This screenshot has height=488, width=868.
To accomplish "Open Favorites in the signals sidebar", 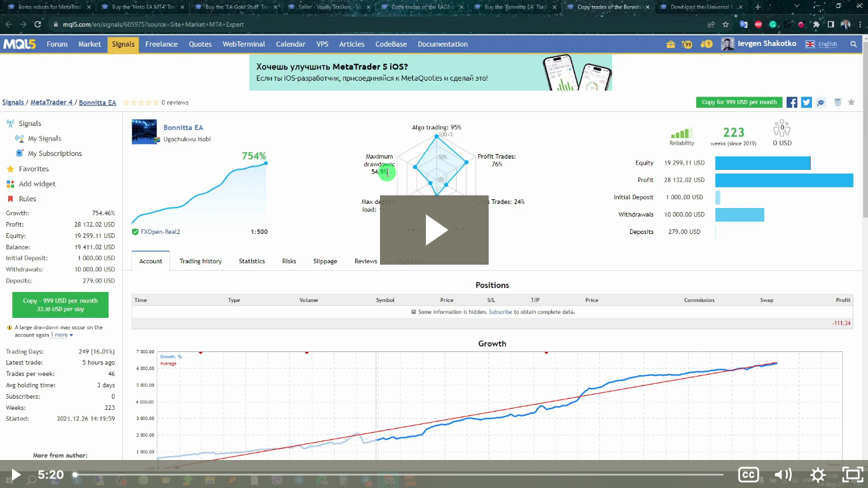I will [34, 168].
